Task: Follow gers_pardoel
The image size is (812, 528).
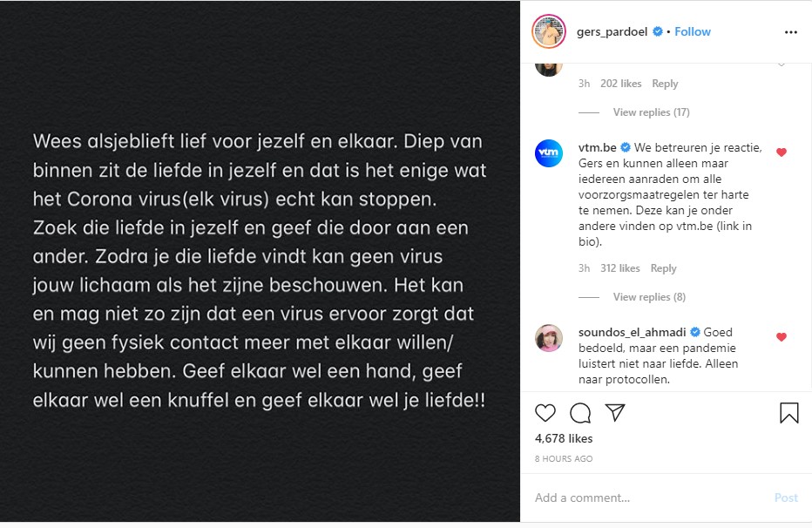Action: tap(693, 31)
